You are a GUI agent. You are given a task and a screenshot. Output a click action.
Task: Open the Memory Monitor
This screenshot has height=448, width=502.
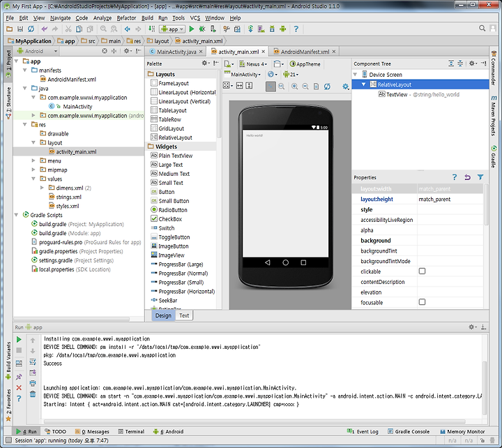click(x=462, y=431)
